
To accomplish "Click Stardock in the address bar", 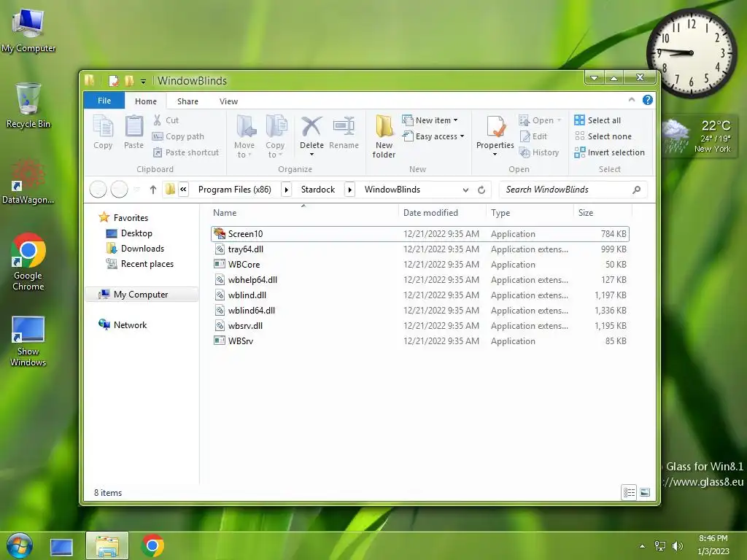I will click(x=318, y=190).
